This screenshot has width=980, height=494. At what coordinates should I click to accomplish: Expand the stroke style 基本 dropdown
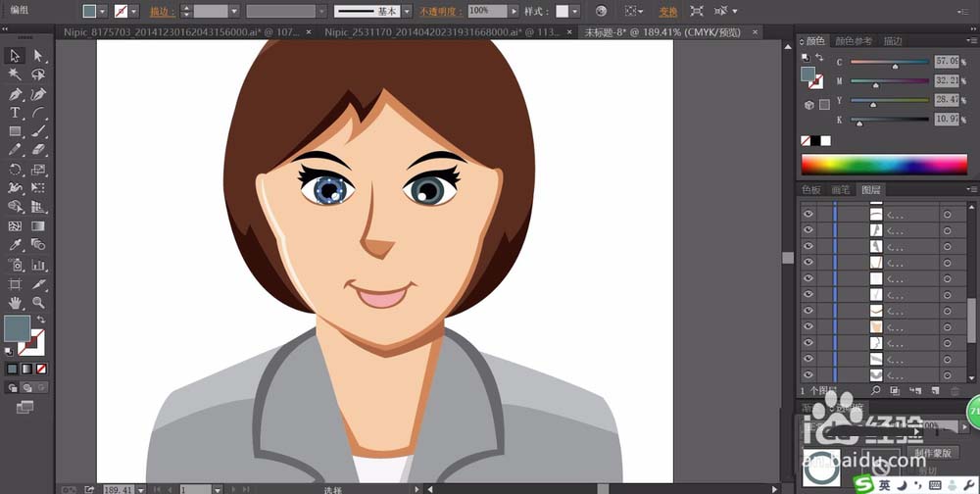click(x=409, y=12)
